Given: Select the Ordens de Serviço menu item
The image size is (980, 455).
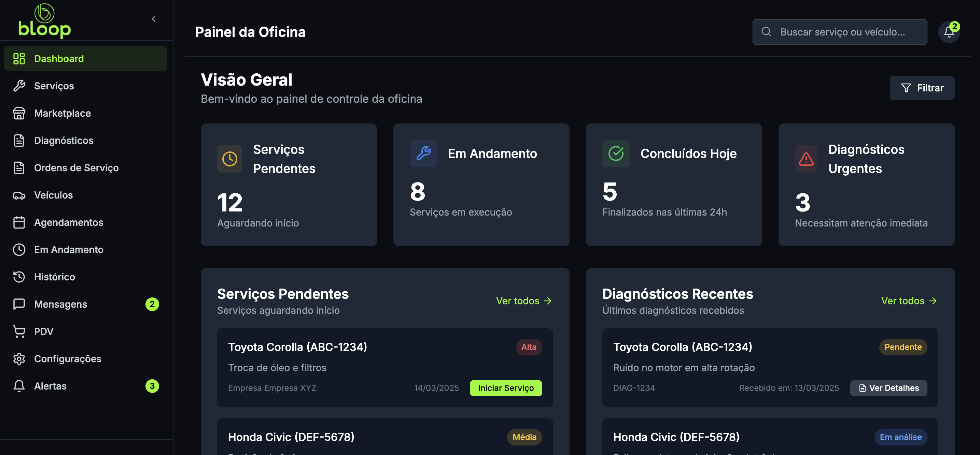Looking at the screenshot, I should 76,167.
